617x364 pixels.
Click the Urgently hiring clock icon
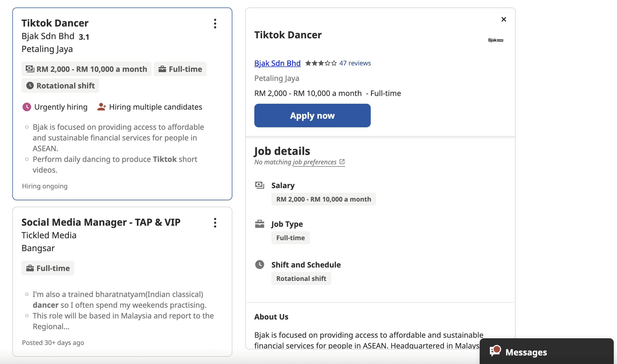pyautogui.click(x=27, y=107)
